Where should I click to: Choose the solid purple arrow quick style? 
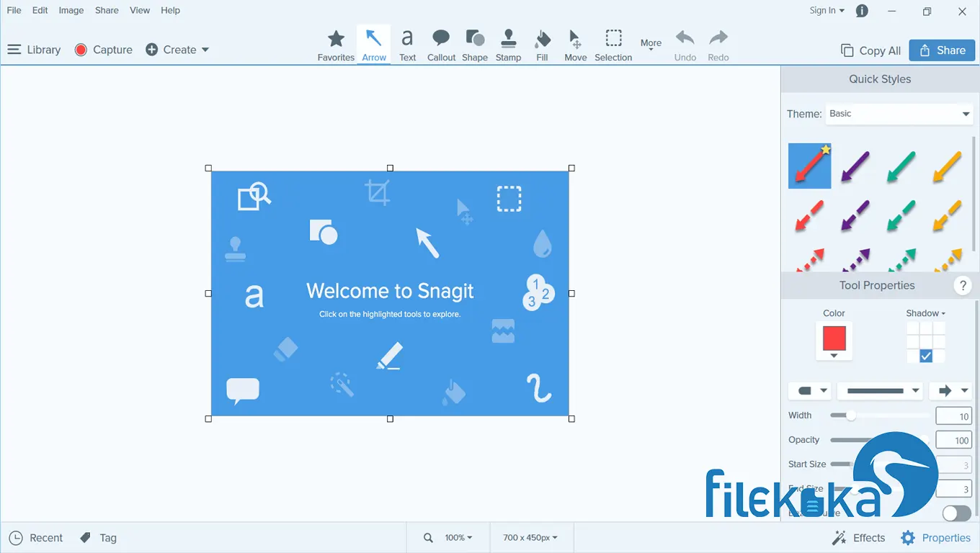(x=855, y=166)
